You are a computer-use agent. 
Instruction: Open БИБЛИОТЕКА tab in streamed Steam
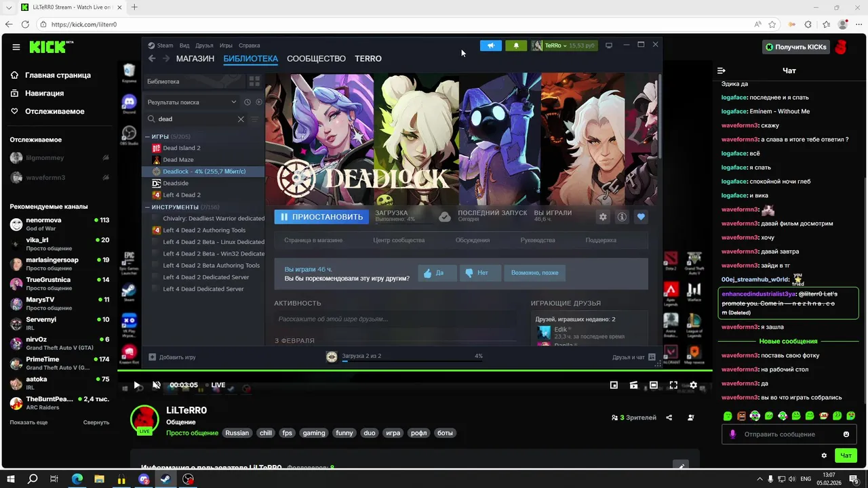point(251,58)
